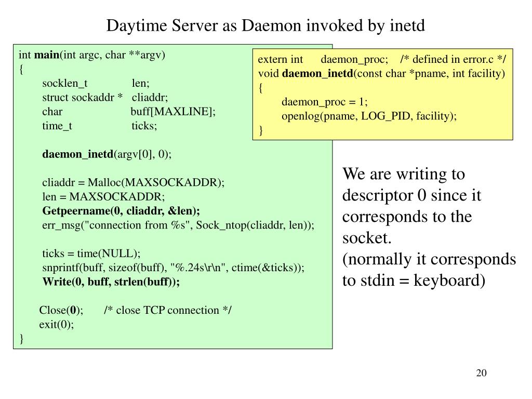
Task: Click the line 'struct sockaddr * cliaddr;'
Action: pyautogui.click(x=105, y=98)
